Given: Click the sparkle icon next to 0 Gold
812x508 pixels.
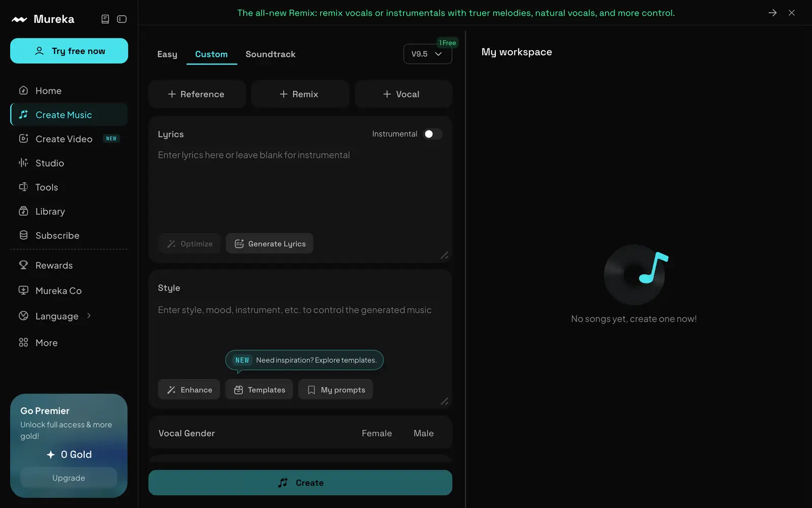Looking at the screenshot, I should pyautogui.click(x=51, y=455).
